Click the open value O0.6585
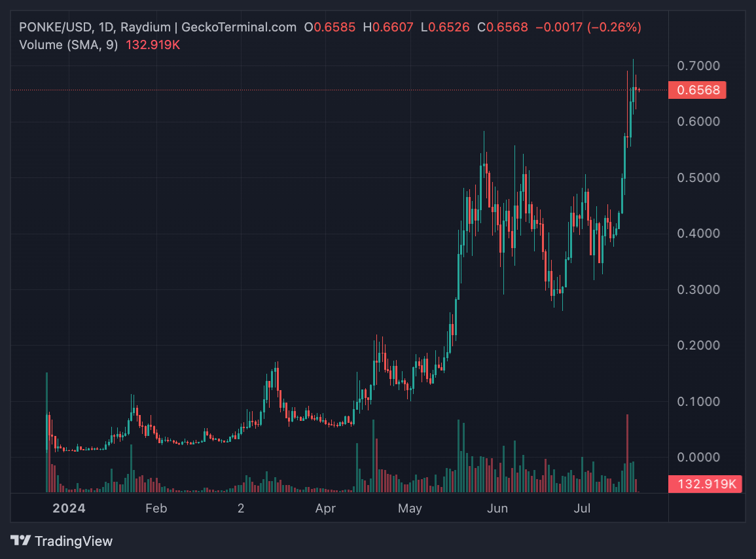The height and width of the screenshot is (559, 756). 330,27
